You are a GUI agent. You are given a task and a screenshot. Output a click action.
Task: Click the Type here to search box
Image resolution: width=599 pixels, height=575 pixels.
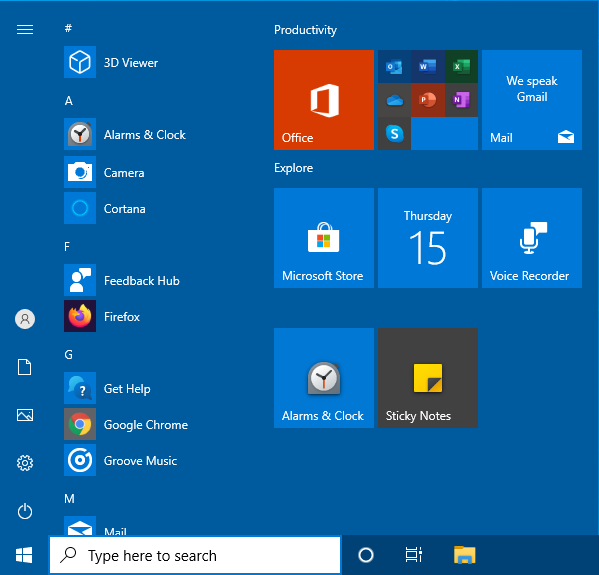(195, 555)
